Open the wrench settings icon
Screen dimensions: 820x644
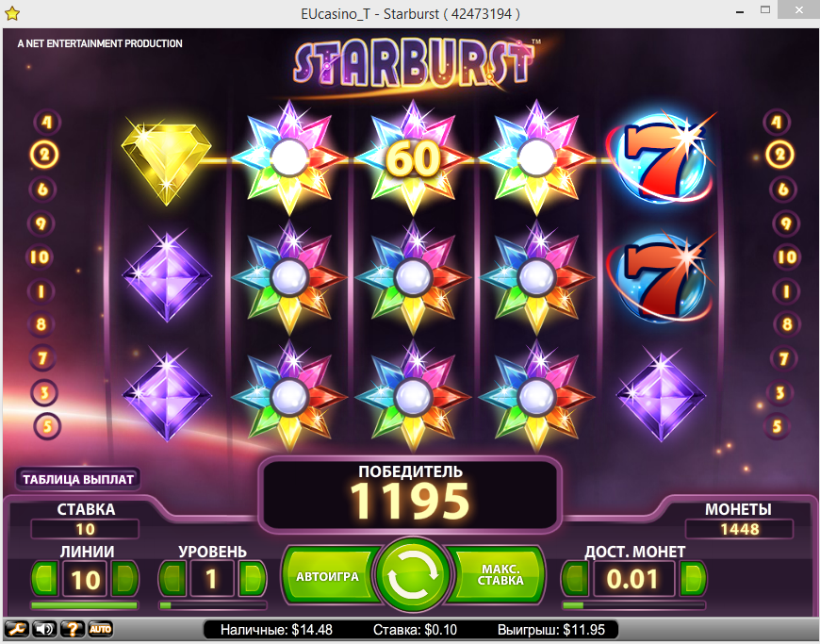point(17,628)
